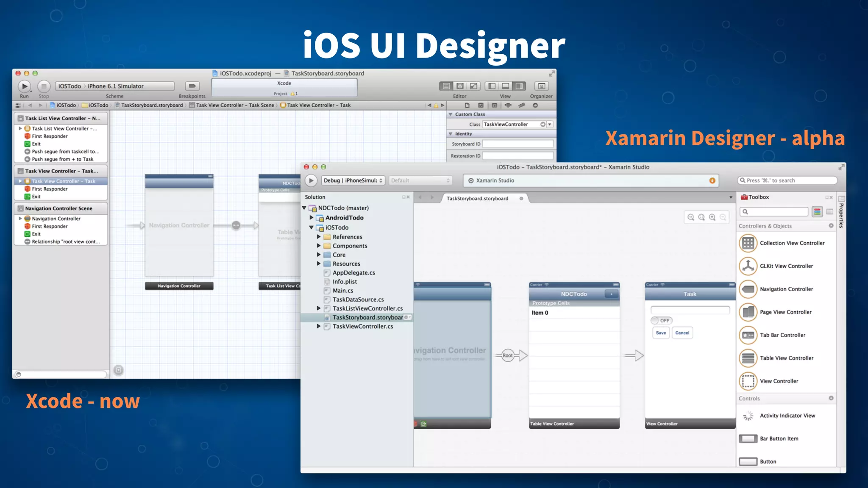
Task: Expand AndroidTodo project node
Action: click(x=312, y=218)
